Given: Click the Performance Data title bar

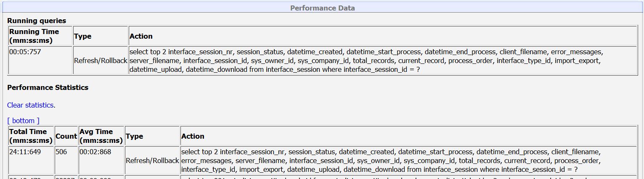Looking at the screenshot, I should pos(322,8).
